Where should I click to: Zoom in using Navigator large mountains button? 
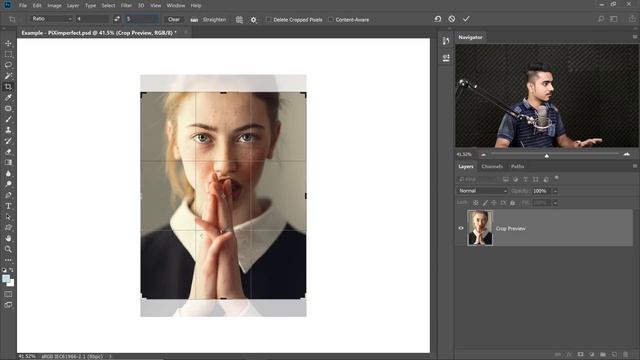pyautogui.click(x=627, y=154)
